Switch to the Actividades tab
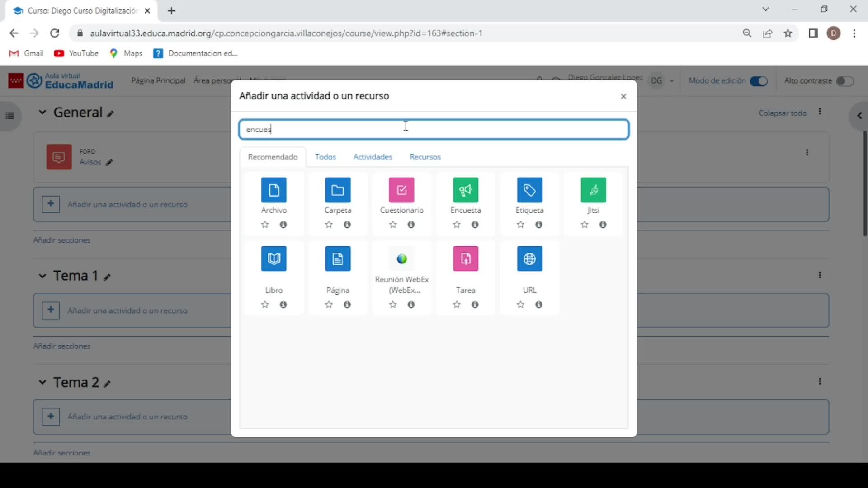Screen dimensions: 868x488 373,157
